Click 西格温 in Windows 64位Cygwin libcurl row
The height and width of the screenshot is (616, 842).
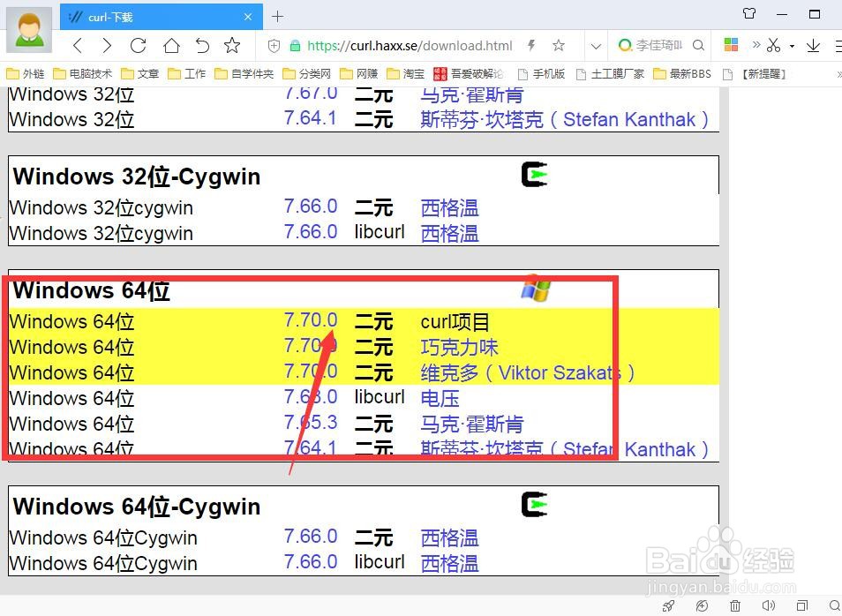coord(449,563)
